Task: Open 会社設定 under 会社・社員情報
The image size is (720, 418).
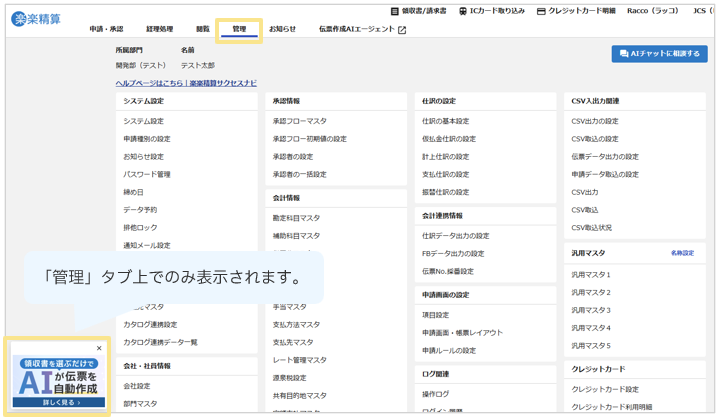Action: (x=136, y=386)
